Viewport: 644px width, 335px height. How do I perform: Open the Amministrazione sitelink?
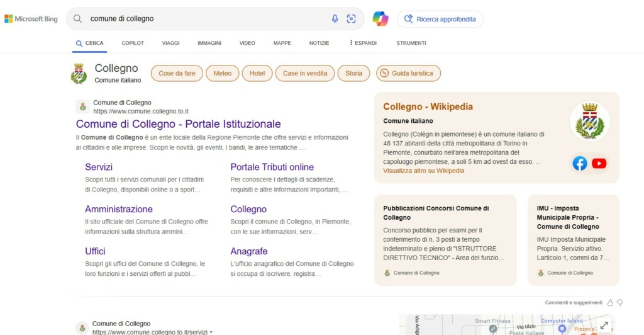coord(119,209)
